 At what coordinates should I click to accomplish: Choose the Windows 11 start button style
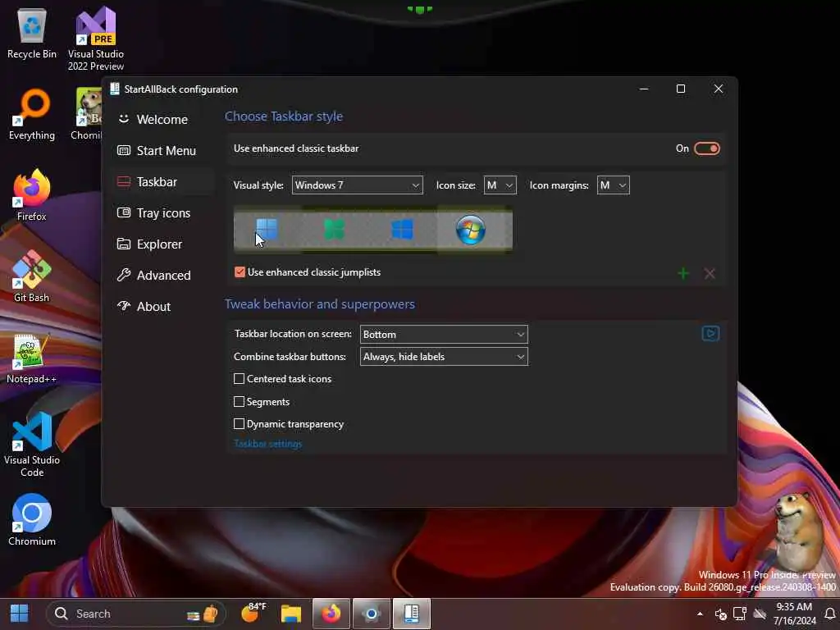267,230
